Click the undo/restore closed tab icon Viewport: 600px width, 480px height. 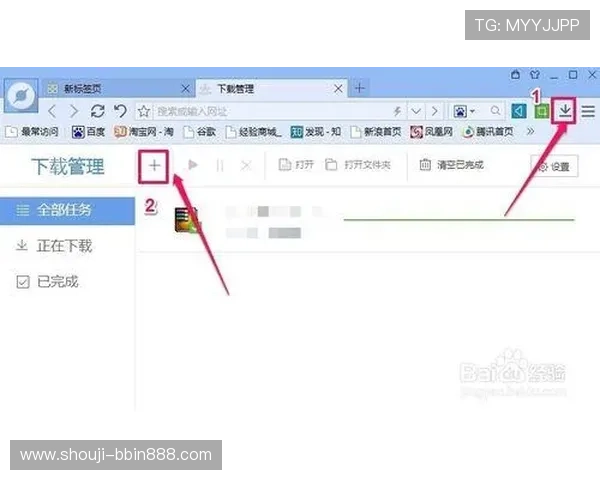121,111
